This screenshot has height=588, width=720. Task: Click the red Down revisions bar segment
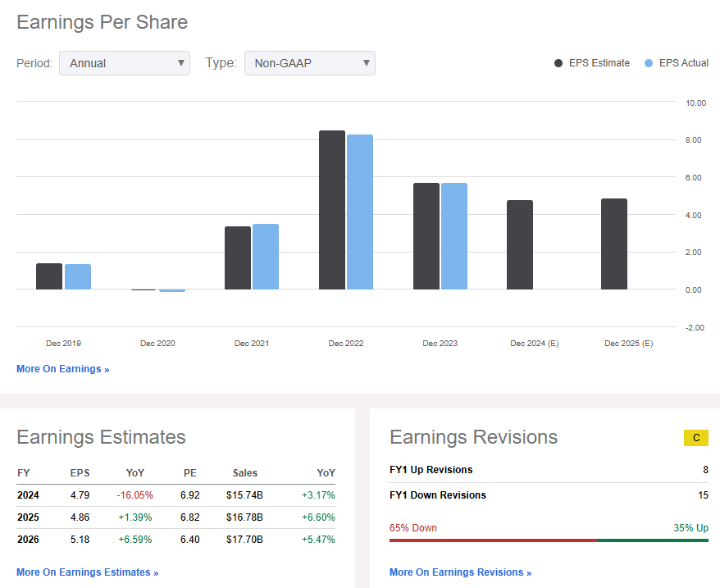(x=492, y=540)
